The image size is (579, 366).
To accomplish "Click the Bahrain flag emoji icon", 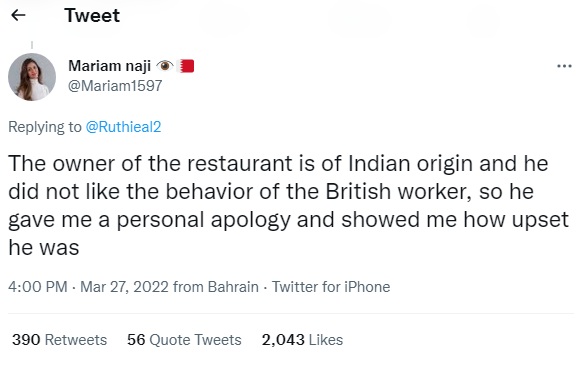I will 186,66.
